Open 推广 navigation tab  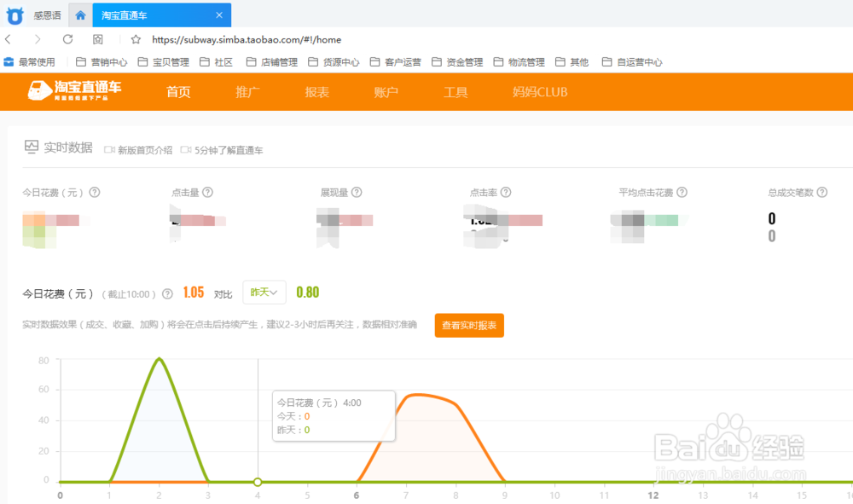tap(247, 92)
